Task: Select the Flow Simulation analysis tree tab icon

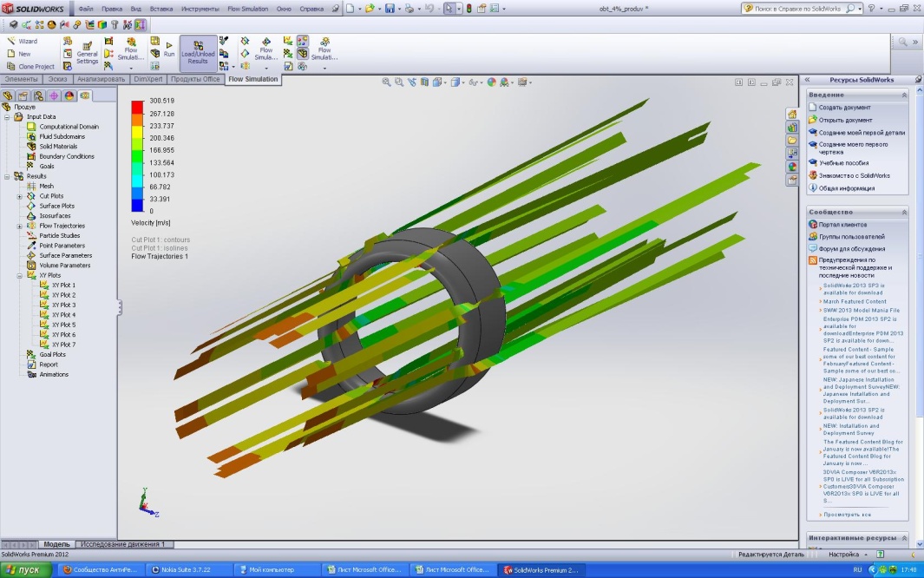Action: coord(85,95)
